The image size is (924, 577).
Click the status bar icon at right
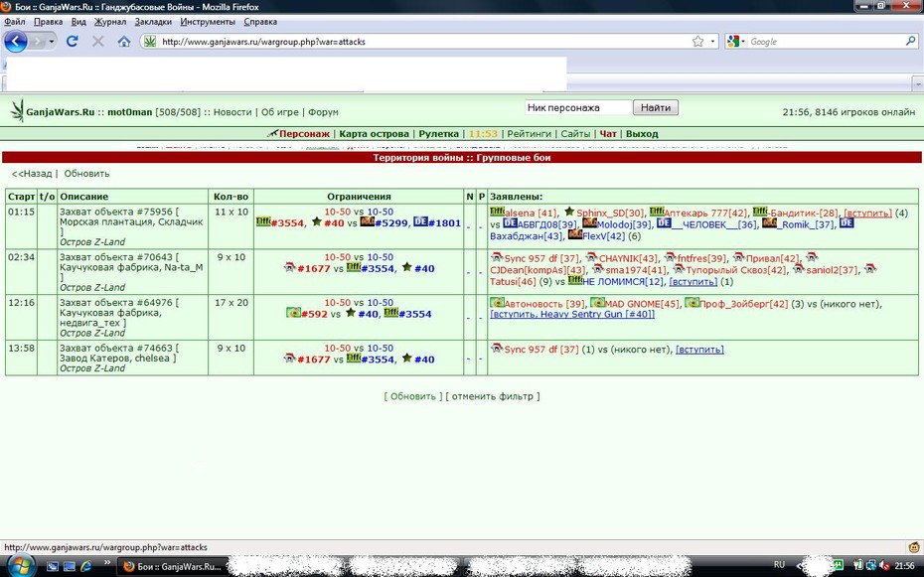point(915,547)
